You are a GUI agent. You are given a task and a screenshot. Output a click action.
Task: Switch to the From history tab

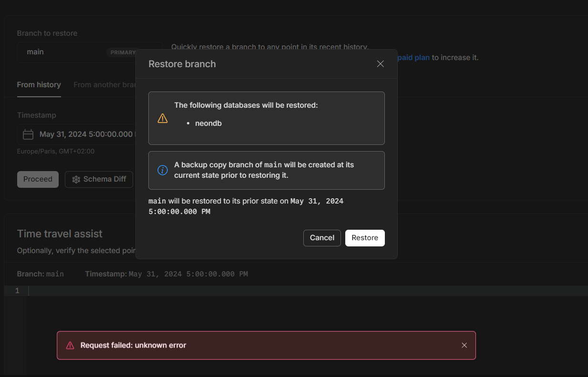pos(39,85)
